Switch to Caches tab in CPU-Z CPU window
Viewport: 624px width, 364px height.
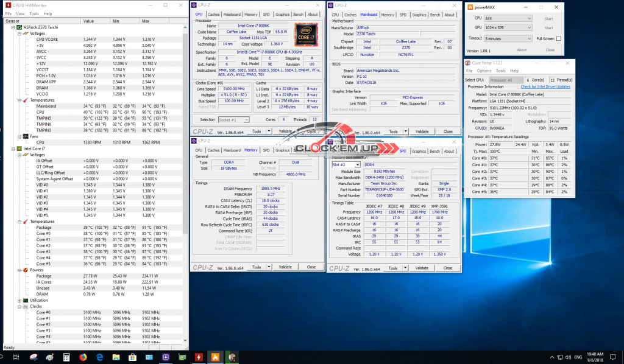click(x=213, y=15)
